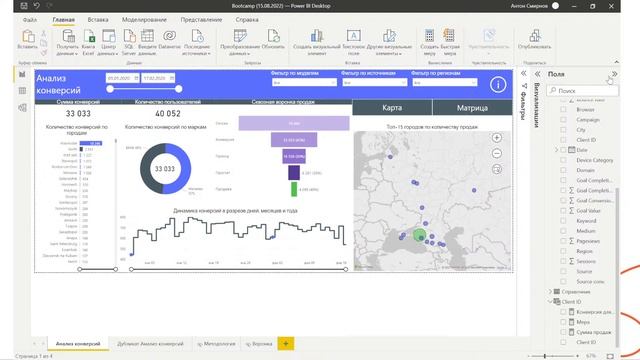Click the save icon in title bar

pyautogui.click(x=24, y=6)
